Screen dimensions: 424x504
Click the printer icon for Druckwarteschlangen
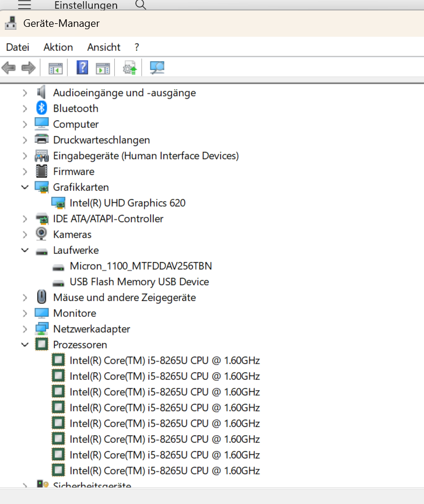[41, 139]
